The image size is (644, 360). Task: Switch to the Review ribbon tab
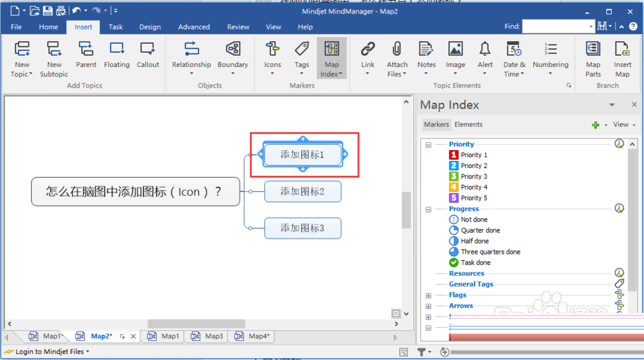(x=238, y=26)
